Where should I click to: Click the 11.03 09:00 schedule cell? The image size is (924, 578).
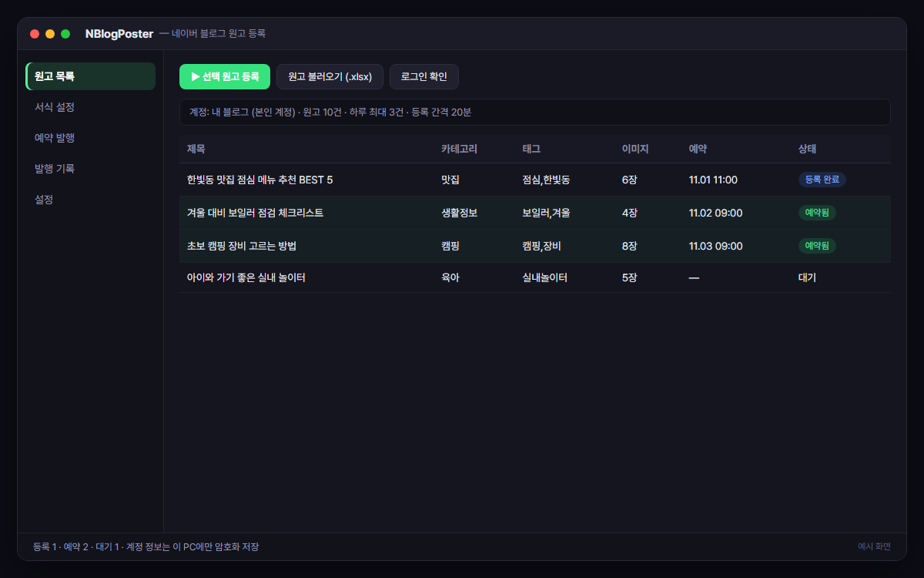(x=716, y=246)
